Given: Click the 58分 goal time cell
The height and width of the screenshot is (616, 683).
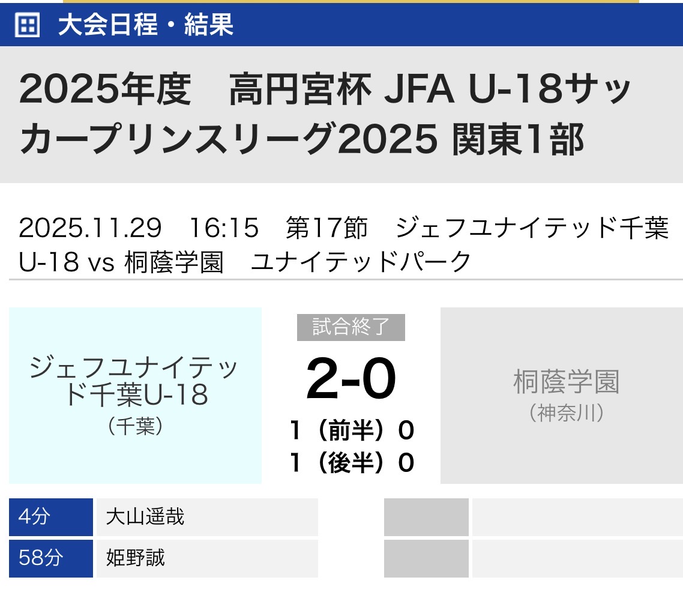Looking at the screenshot, I should click(51, 558).
